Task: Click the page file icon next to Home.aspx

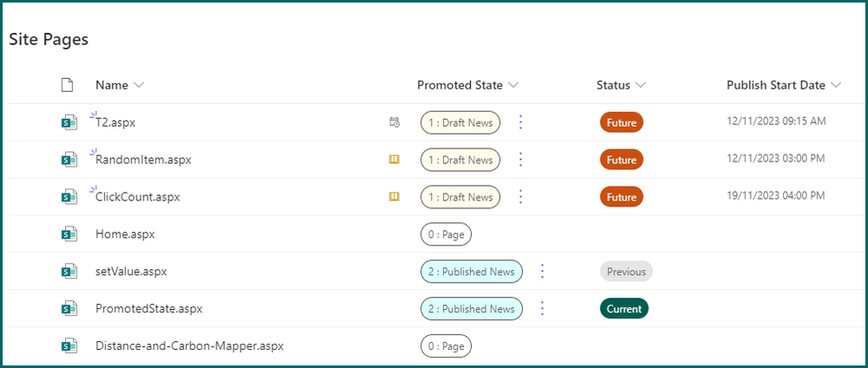Action: 70,234
